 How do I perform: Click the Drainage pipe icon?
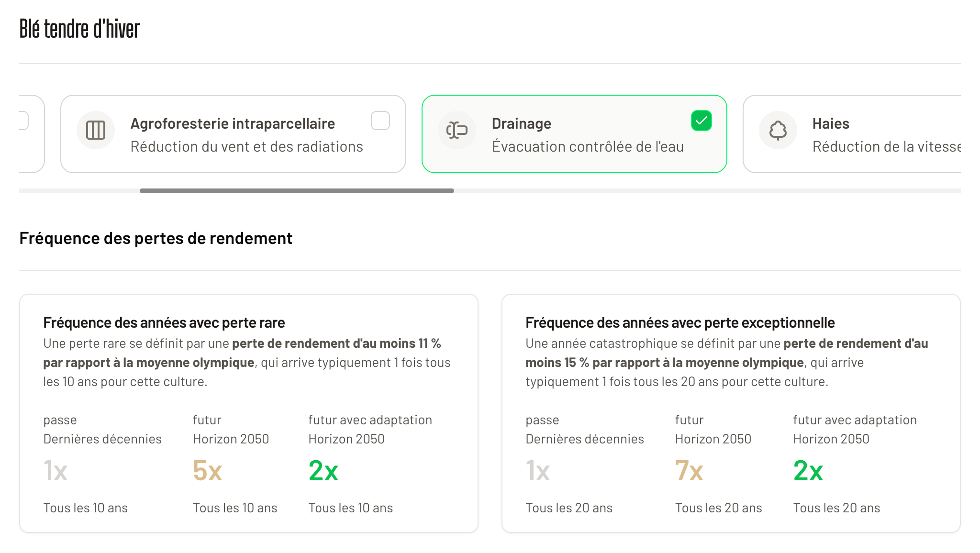coord(457,130)
